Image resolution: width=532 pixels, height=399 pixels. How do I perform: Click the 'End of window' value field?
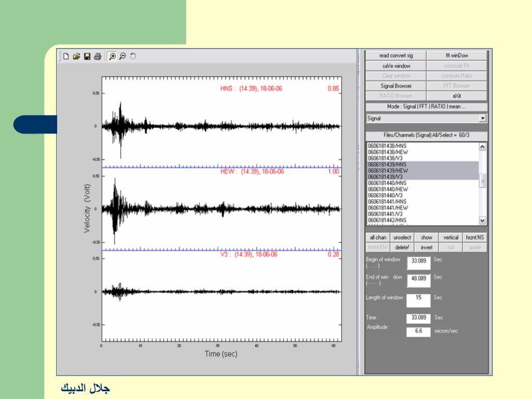419,281
